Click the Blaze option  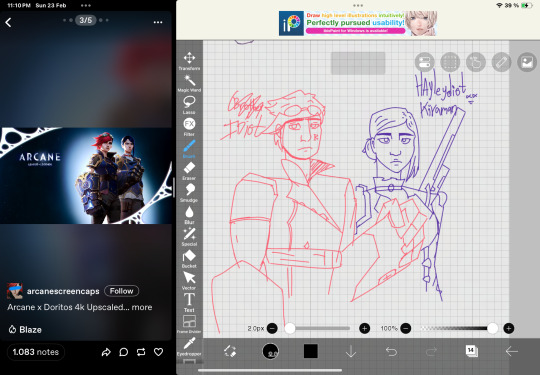tap(25, 330)
